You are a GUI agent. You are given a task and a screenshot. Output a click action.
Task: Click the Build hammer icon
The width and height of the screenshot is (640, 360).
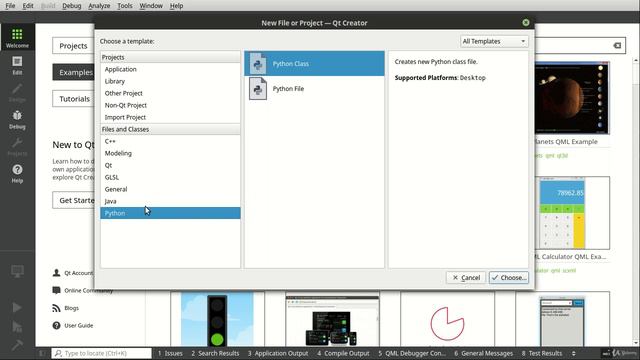[17, 345]
